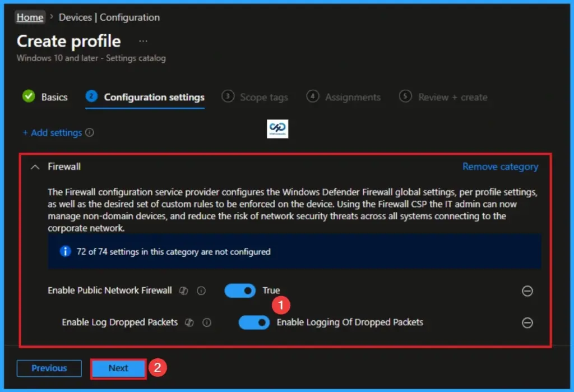The width and height of the screenshot is (574, 392).
Task: Go to the Review + create tab
Action: 452,96
